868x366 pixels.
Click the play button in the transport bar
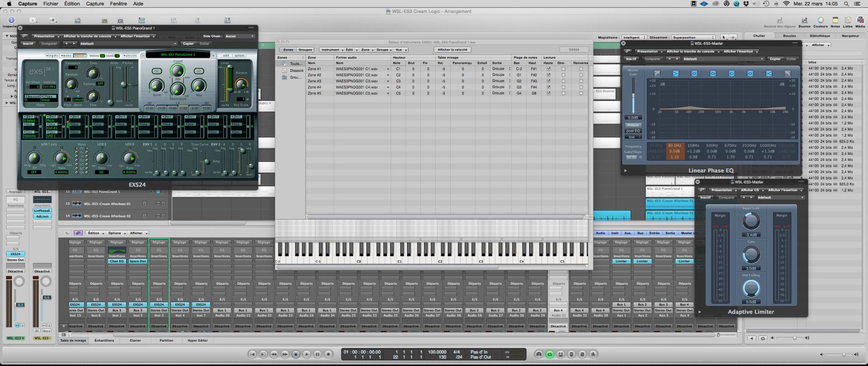(307, 355)
